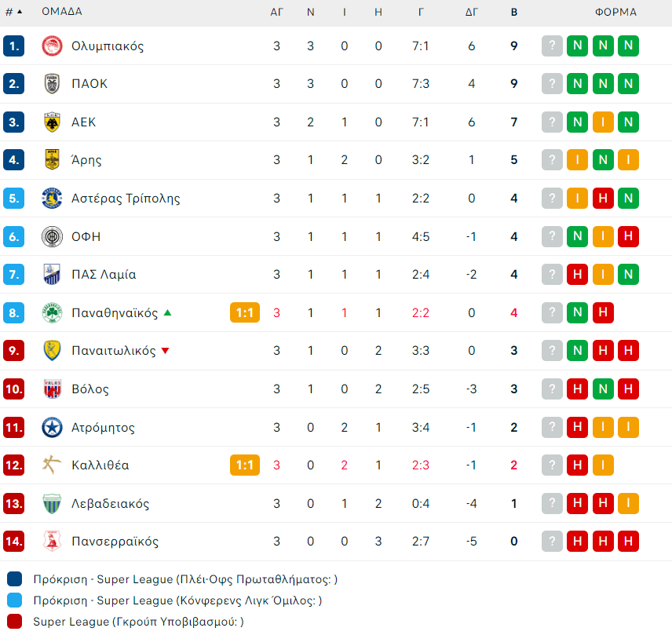Screen dimensions: 672x635
Task: Sort table by the ΔΓ column header
Action: coord(472,13)
